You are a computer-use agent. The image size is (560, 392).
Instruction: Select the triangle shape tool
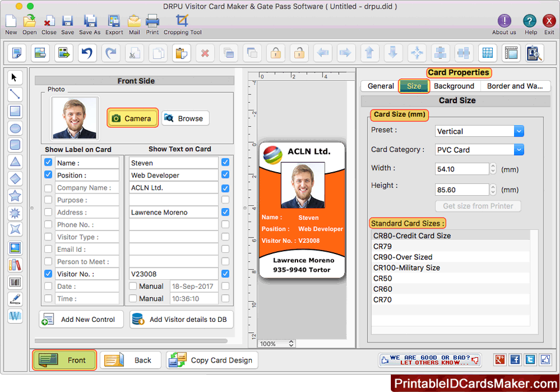(x=15, y=162)
